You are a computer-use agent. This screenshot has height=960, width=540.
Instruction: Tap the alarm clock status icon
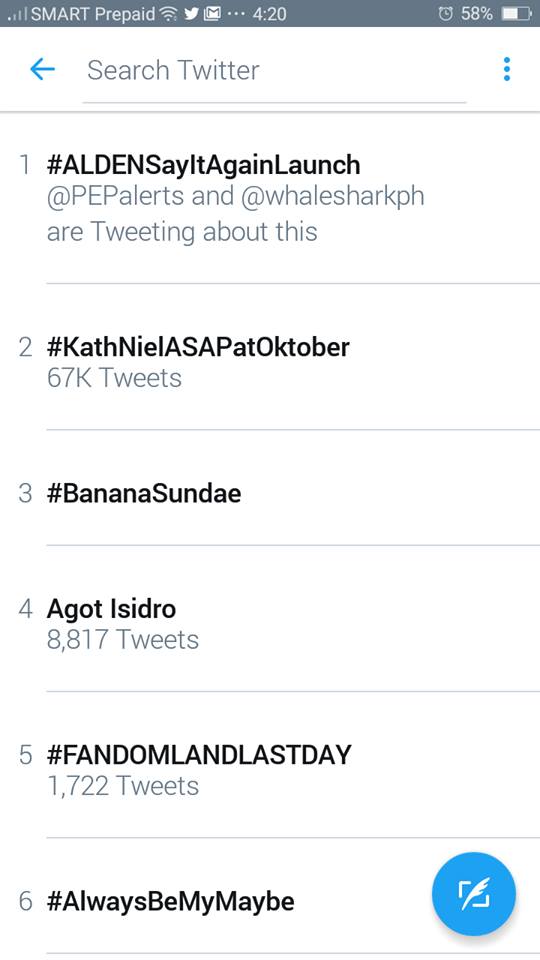pos(445,13)
